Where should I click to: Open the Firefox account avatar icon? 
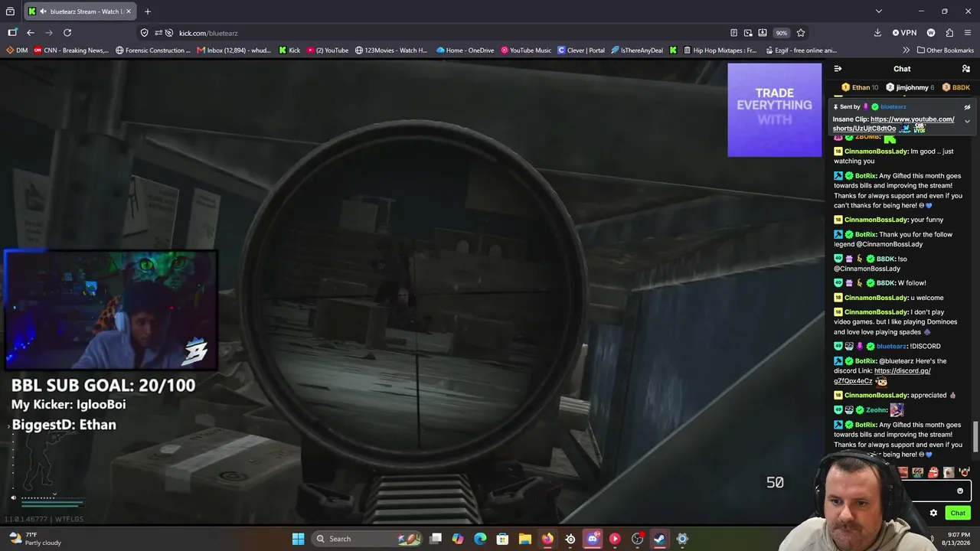pyautogui.click(x=931, y=33)
